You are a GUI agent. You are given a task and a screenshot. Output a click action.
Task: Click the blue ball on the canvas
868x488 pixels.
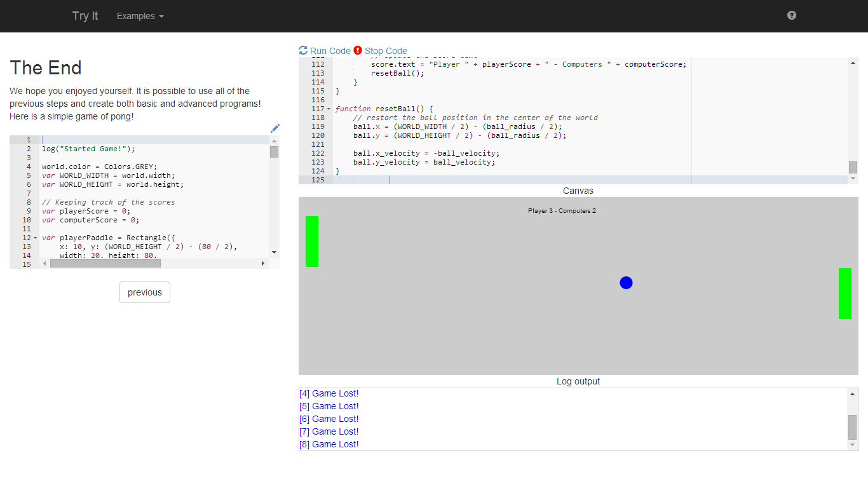click(x=626, y=283)
